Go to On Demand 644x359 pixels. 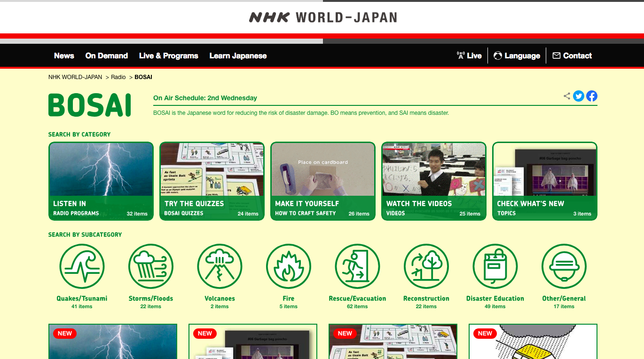click(x=107, y=56)
